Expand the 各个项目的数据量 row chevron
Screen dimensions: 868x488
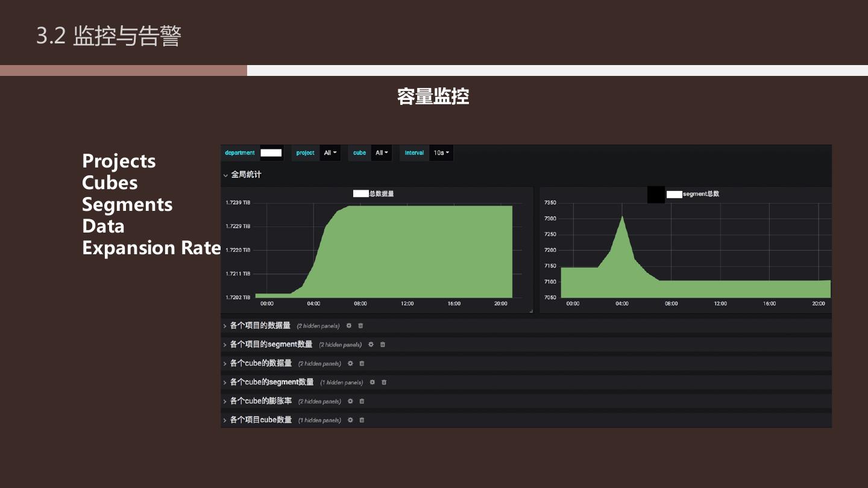click(225, 326)
